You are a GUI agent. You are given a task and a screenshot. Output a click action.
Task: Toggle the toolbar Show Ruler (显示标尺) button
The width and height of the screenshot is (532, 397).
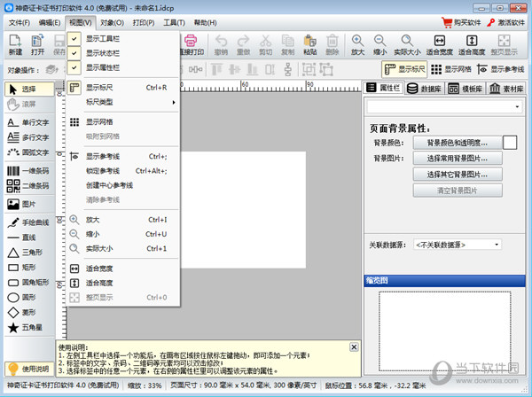coord(404,69)
